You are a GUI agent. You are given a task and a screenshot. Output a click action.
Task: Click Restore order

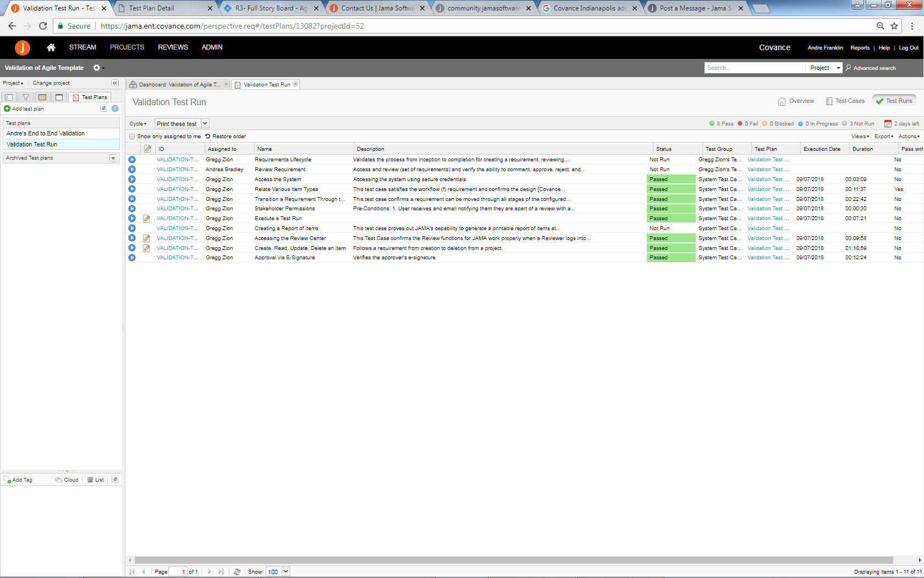(226, 137)
